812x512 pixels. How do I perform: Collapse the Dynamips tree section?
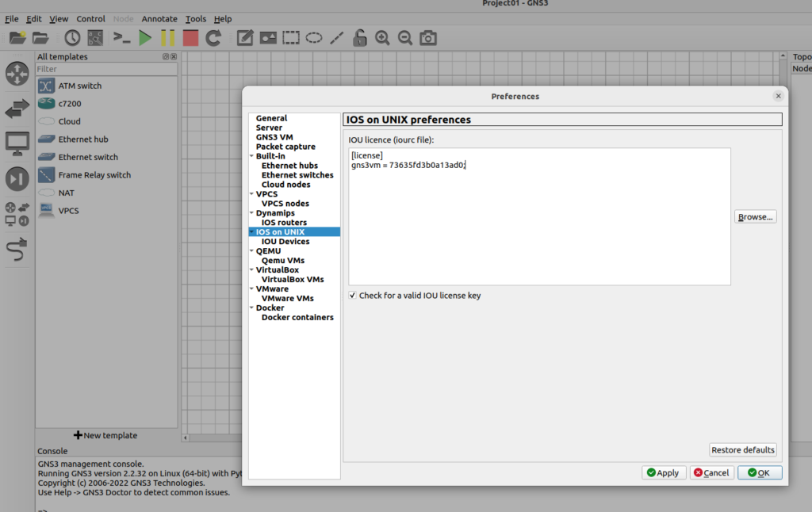(x=251, y=213)
